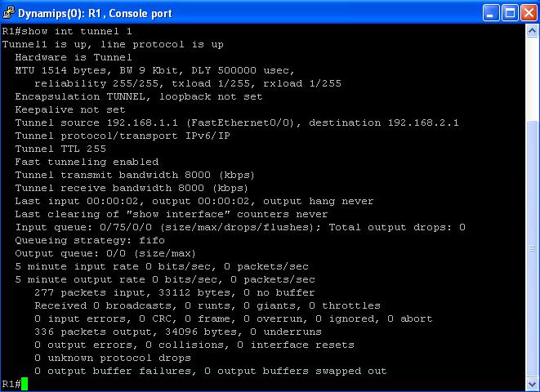Click 'Tunnel protocol/transport IPv6/IP' line

click(123, 136)
